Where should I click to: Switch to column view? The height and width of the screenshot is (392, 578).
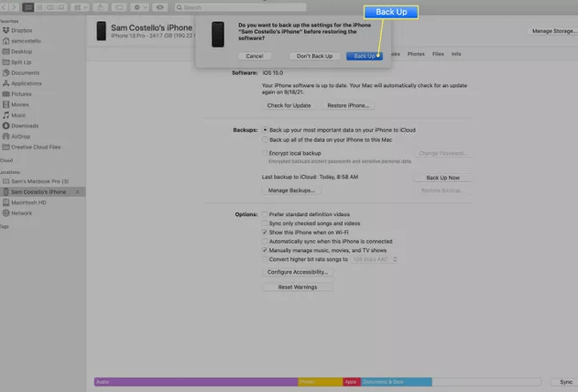tap(50, 7)
